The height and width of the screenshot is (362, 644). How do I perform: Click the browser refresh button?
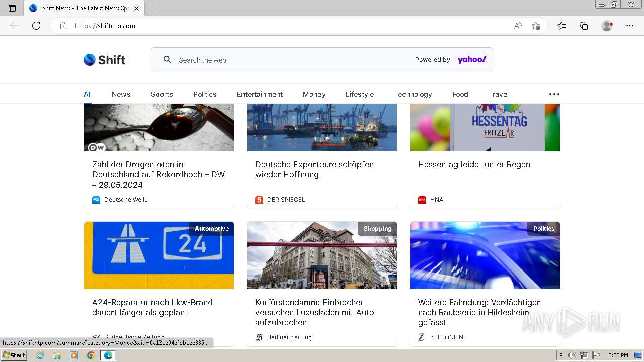(x=36, y=26)
